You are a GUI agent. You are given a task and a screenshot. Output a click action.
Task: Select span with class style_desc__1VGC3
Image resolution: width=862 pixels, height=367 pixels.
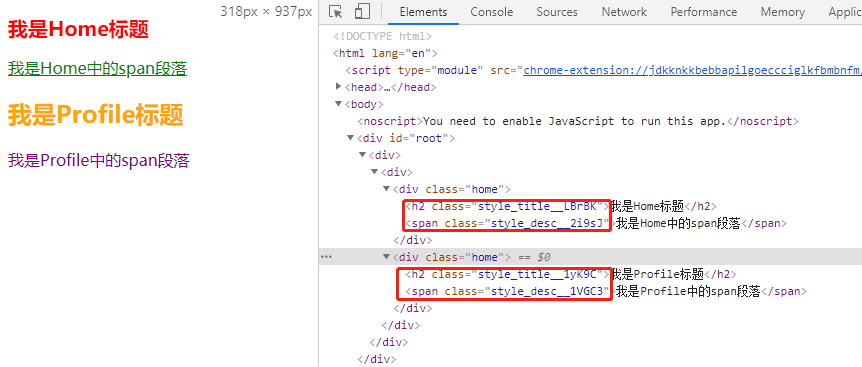click(x=605, y=291)
